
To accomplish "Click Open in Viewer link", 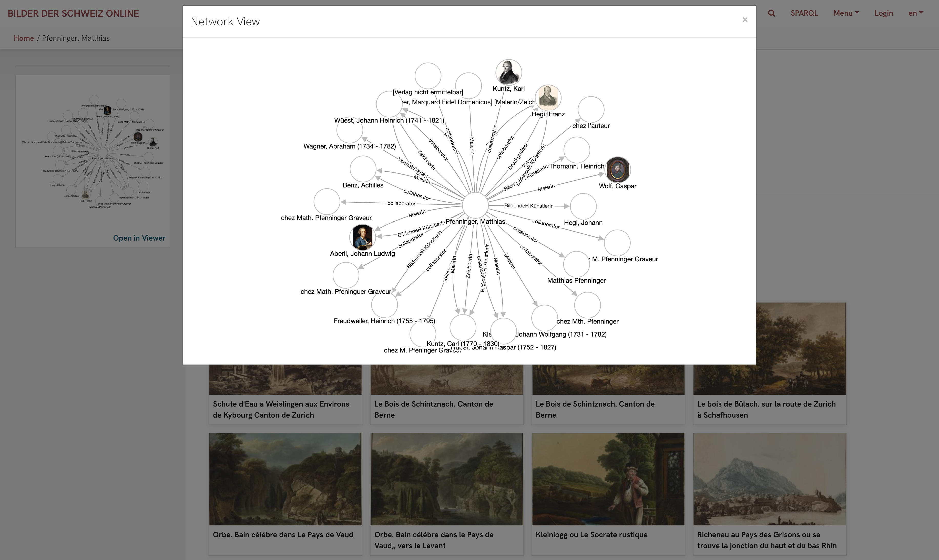I will pos(139,238).
